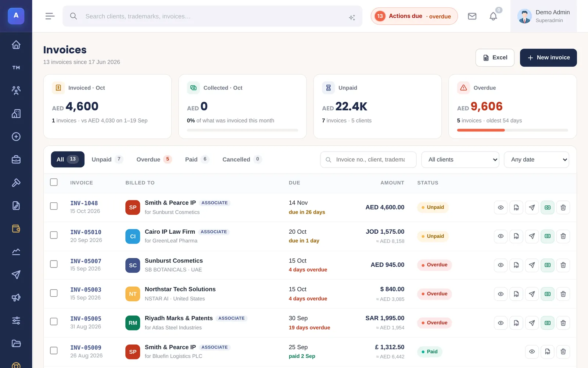Viewport: 588px width, 368px height.
Task: Expand the Any date dropdown
Action: [537, 160]
